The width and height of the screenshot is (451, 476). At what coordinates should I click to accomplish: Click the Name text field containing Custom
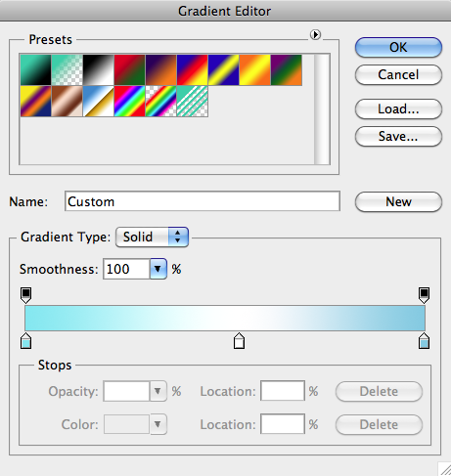pos(203,201)
